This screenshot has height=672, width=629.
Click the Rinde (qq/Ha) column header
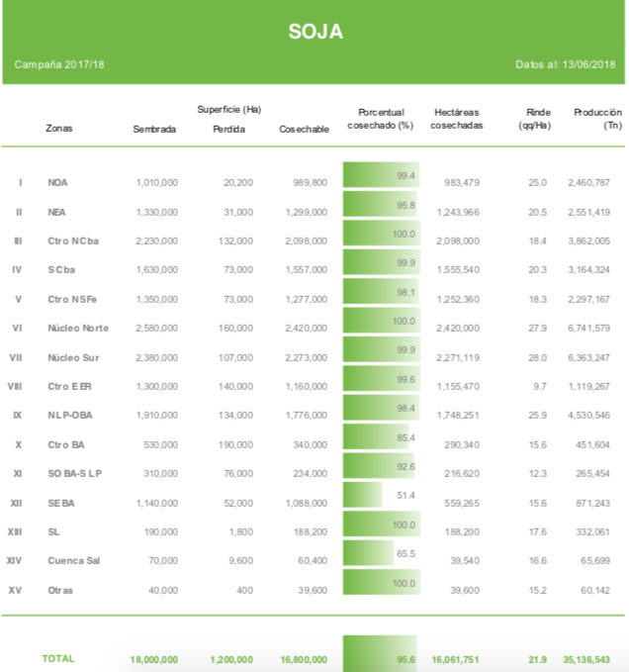[x=534, y=120]
